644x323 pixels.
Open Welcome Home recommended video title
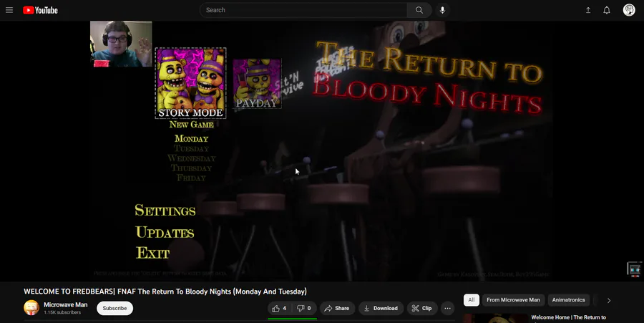click(x=568, y=317)
